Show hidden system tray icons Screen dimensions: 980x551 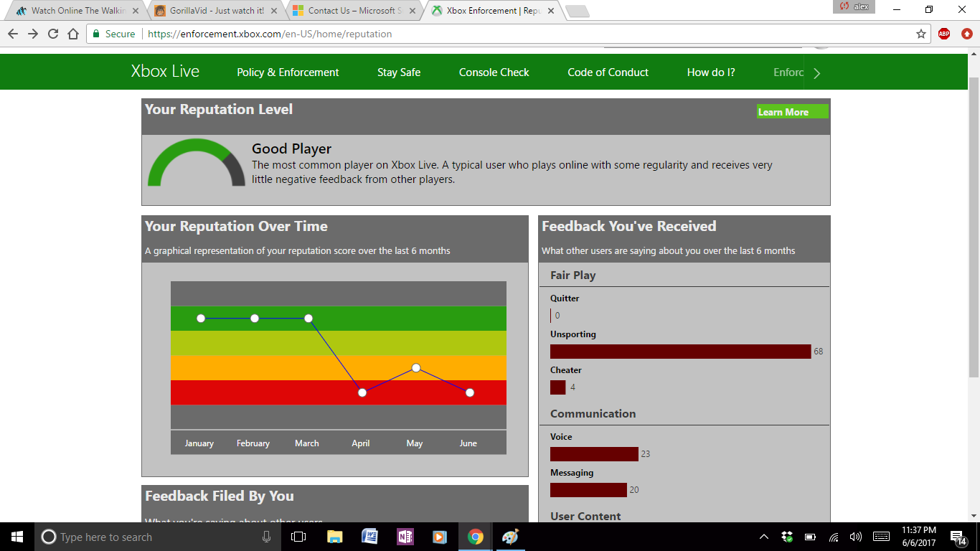point(764,537)
